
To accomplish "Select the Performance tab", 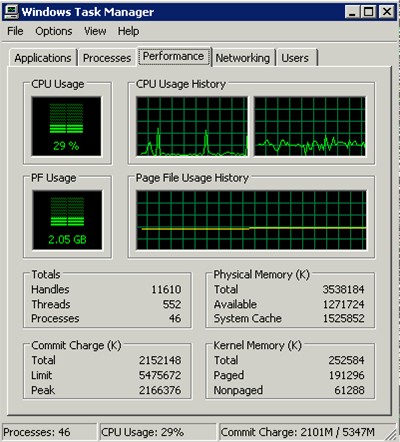I will (173, 56).
